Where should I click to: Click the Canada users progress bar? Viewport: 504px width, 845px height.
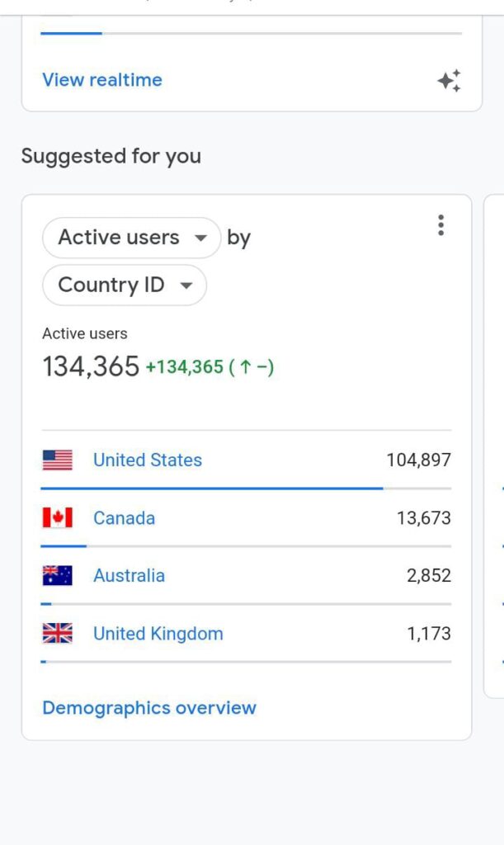pos(64,546)
